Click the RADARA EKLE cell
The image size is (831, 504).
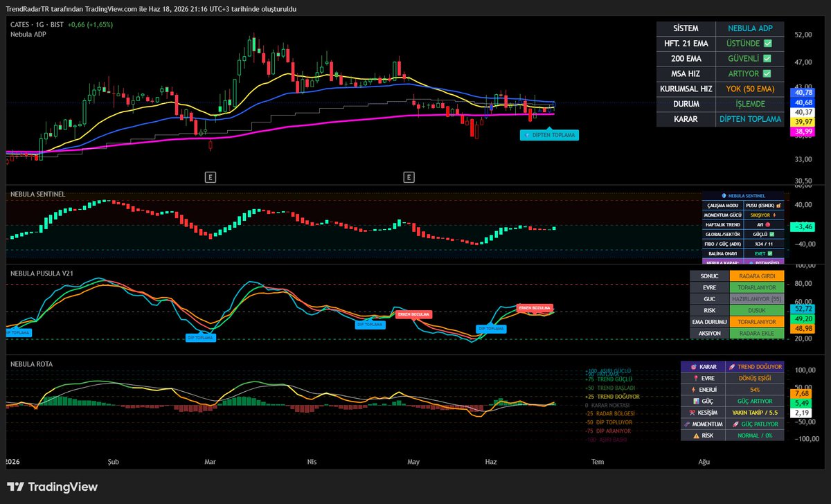pos(756,333)
